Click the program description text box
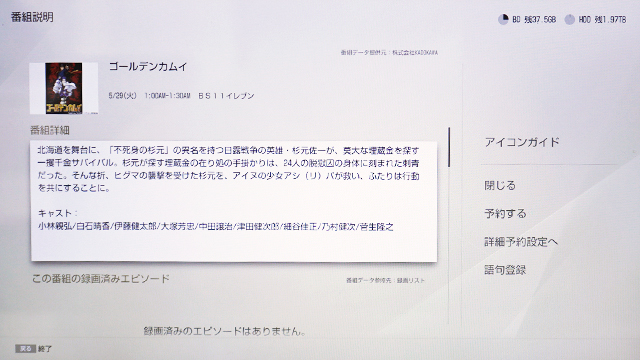The image size is (640, 360). point(233,201)
